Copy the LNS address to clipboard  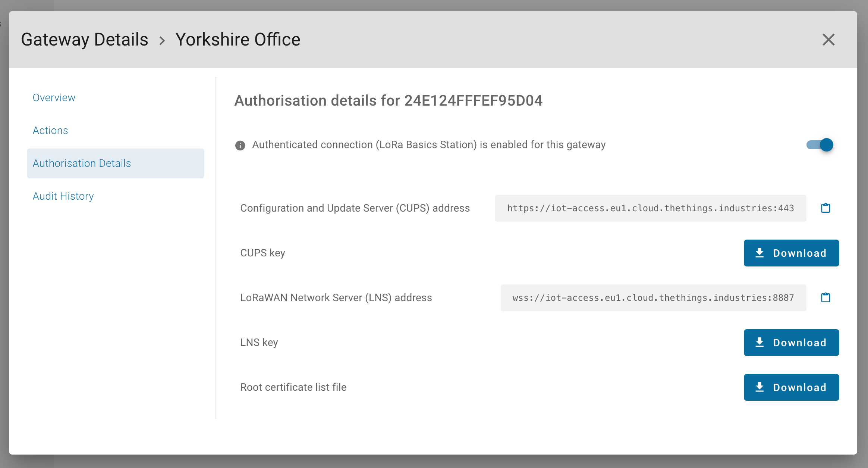[825, 297]
